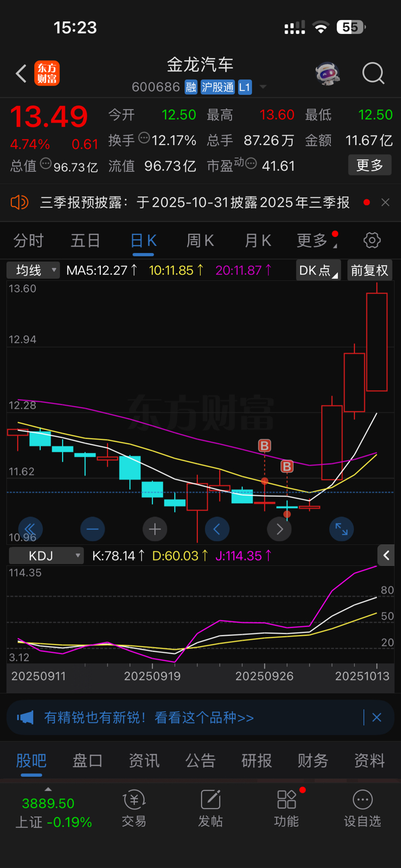Open 财务 finance tab
Image resolution: width=401 pixels, height=868 pixels.
pyautogui.click(x=313, y=760)
